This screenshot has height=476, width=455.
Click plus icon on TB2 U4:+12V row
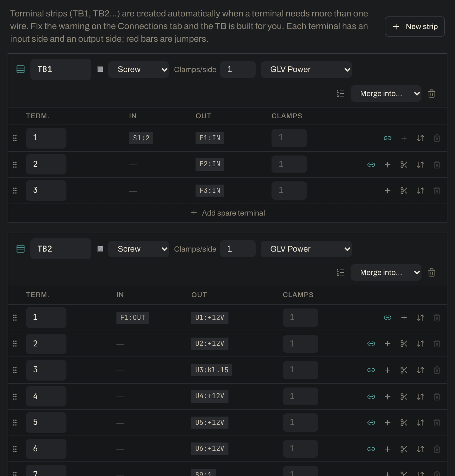click(x=388, y=397)
